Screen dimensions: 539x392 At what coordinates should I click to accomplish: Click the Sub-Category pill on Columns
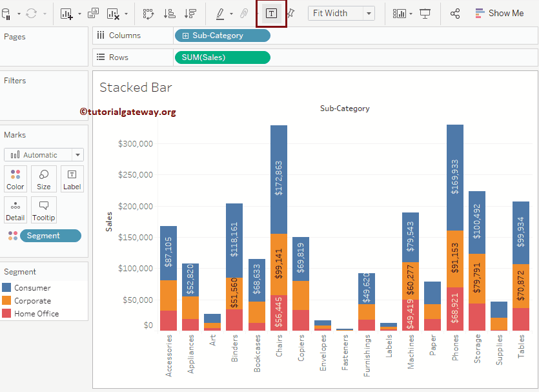click(223, 36)
